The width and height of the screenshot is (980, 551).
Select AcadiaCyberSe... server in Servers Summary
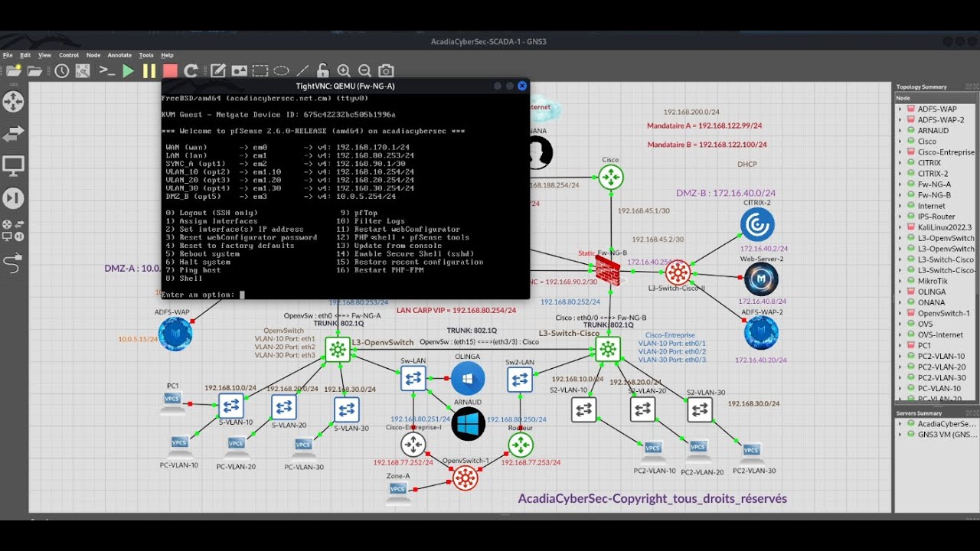point(947,423)
